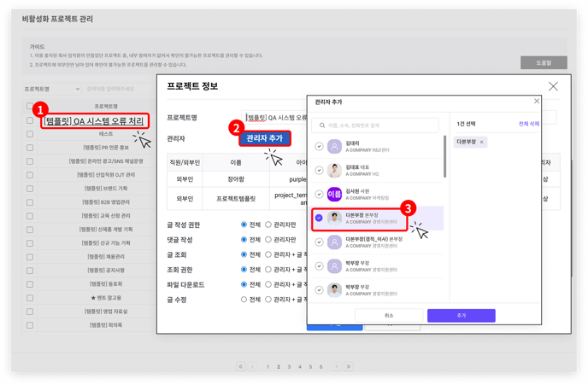Viewport: 588px width, 385px height.
Task: Click the profile photo of 김대표 대표
Action: coord(334,170)
